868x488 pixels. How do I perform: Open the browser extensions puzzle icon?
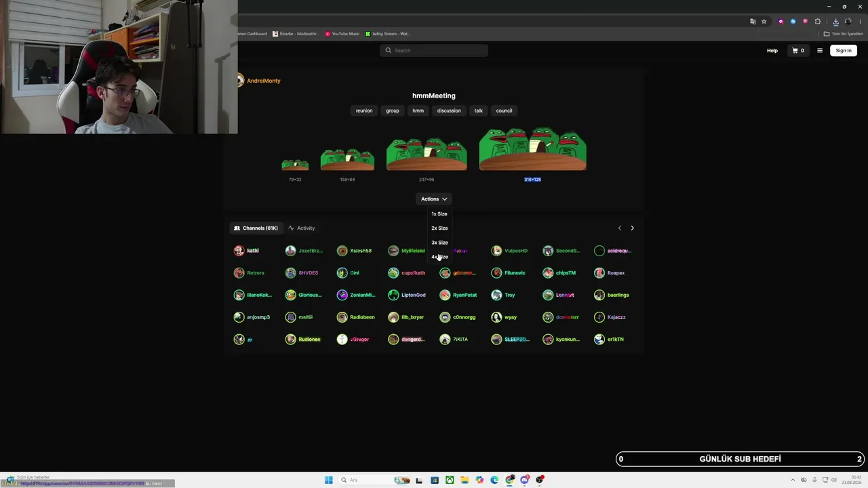pyautogui.click(x=818, y=22)
